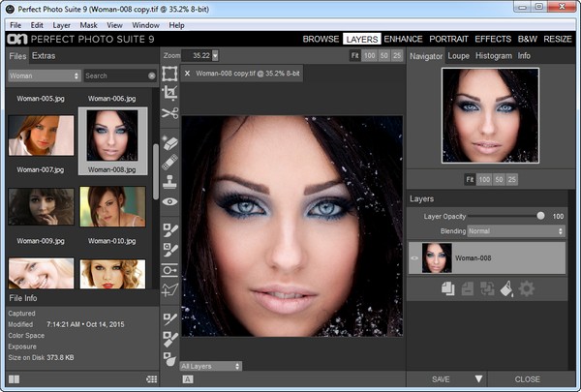Set canvas zoom to 100 in top bar
This screenshot has height=392, width=581.
[369, 56]
